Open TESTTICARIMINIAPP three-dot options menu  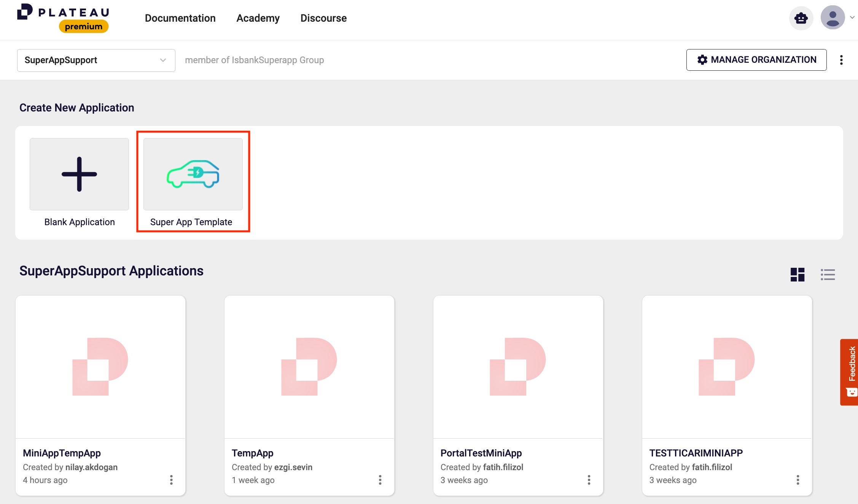798,480
